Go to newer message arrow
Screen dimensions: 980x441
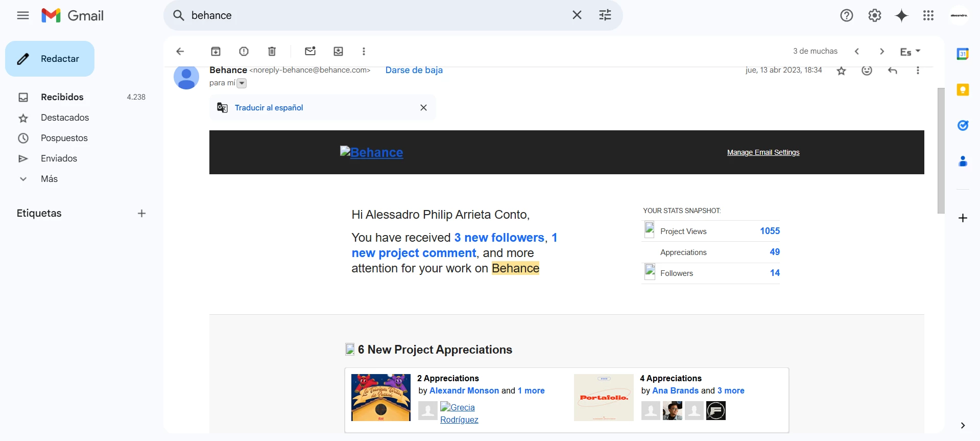point(857,51)
